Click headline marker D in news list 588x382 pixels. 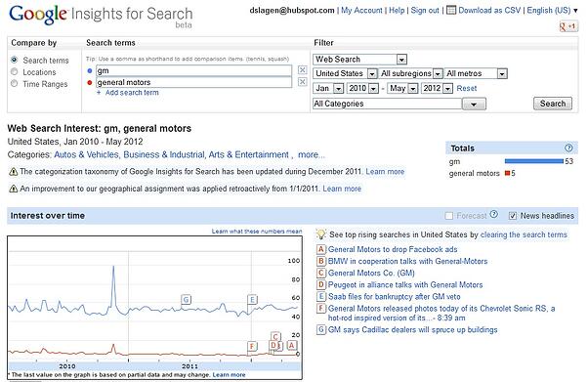click(321, 285)
